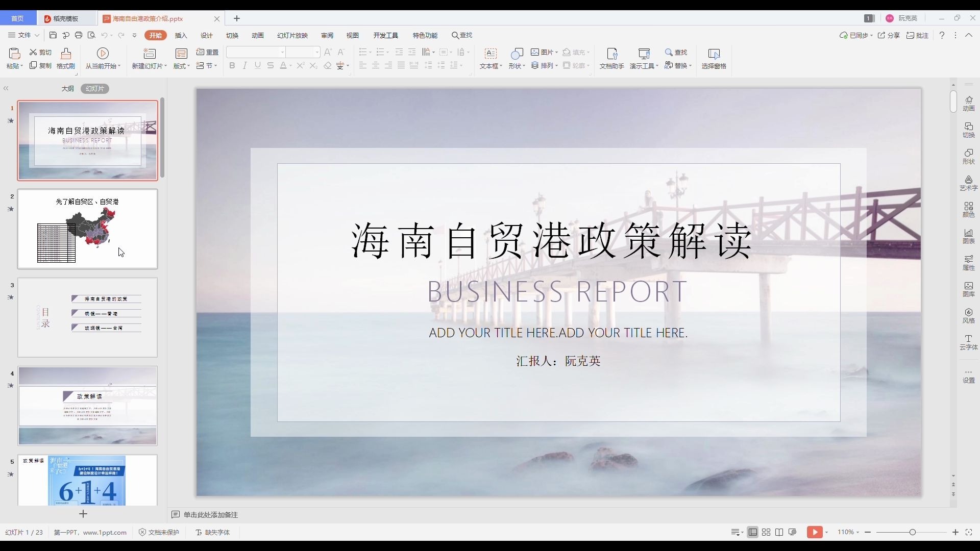Screen dimensions: 980x551
Task: Open the Image Library (图库) side panel
Action: pos(969,289)
